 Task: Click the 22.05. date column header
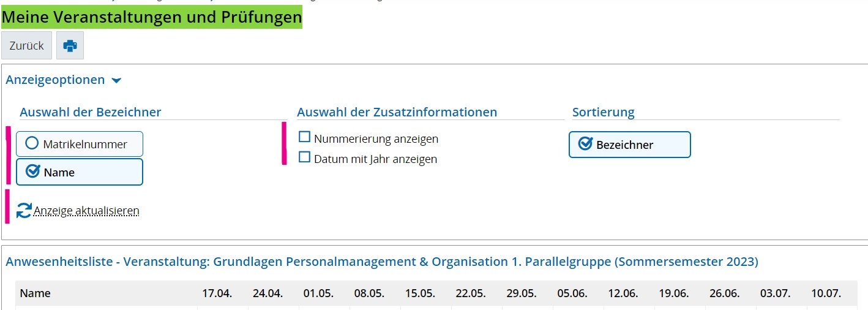pyautogui.click(x=471, y=293)
